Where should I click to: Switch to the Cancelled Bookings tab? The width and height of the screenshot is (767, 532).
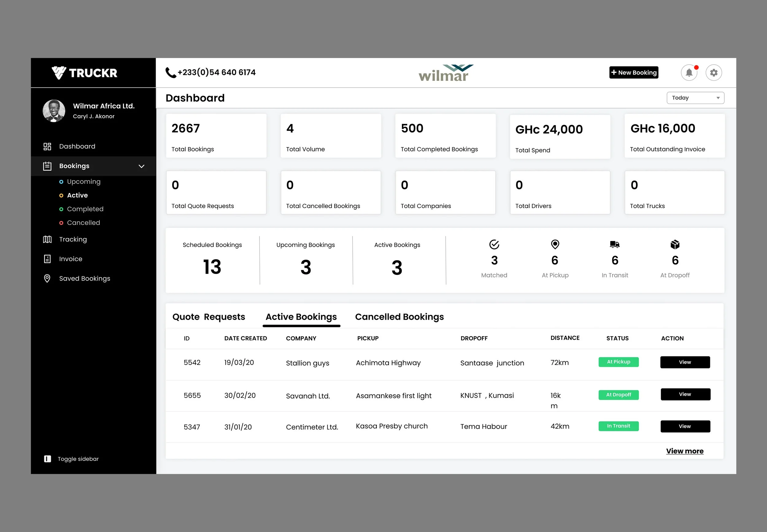[399, 317]
